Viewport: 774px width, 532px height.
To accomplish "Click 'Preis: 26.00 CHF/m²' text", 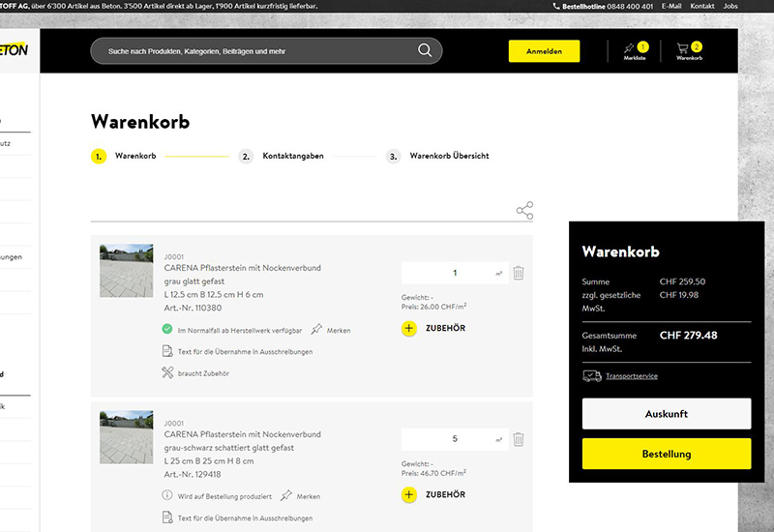I will coord(433,307).
